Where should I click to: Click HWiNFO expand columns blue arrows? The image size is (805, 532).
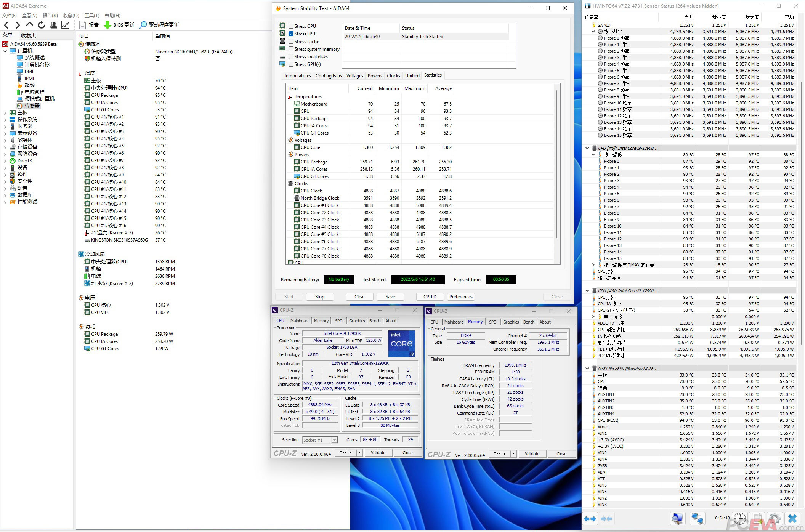click(590, 519)
